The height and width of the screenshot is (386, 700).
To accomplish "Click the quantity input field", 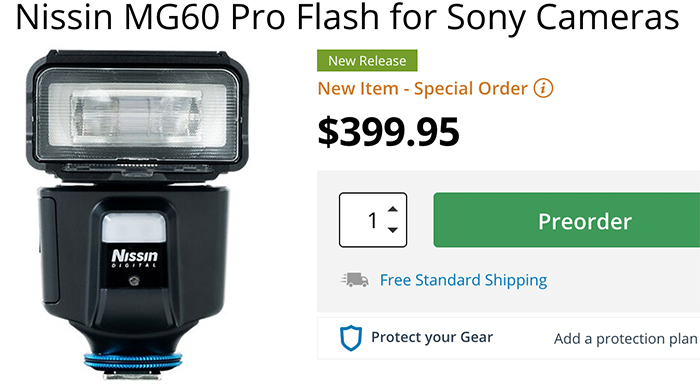I will coord(373,220).
